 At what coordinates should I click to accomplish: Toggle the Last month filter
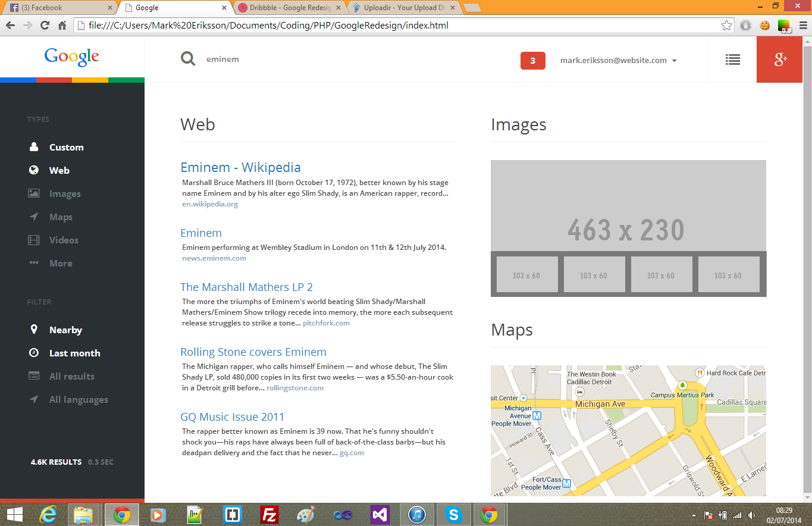coord(34,353)
